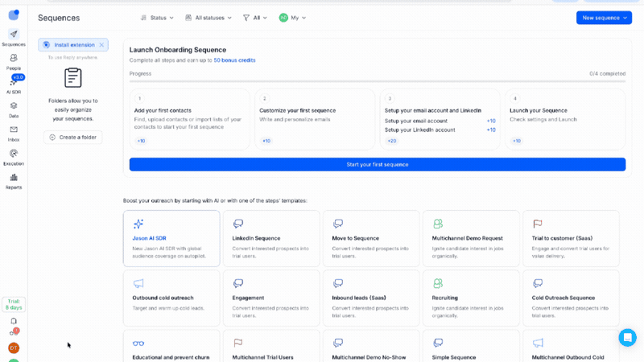The width and height of the screenshot is (644, 362).
Task: Open the Status dropdown
Action: [x=157, y=18]
